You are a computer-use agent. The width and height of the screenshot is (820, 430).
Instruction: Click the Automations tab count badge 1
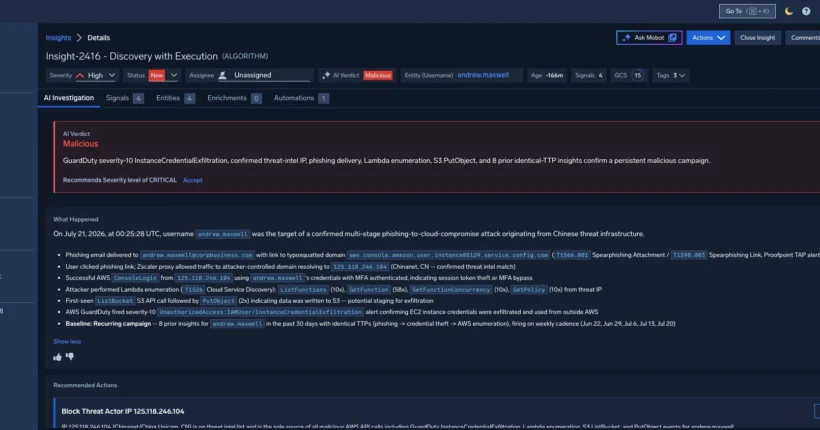(x=323, y=98)
